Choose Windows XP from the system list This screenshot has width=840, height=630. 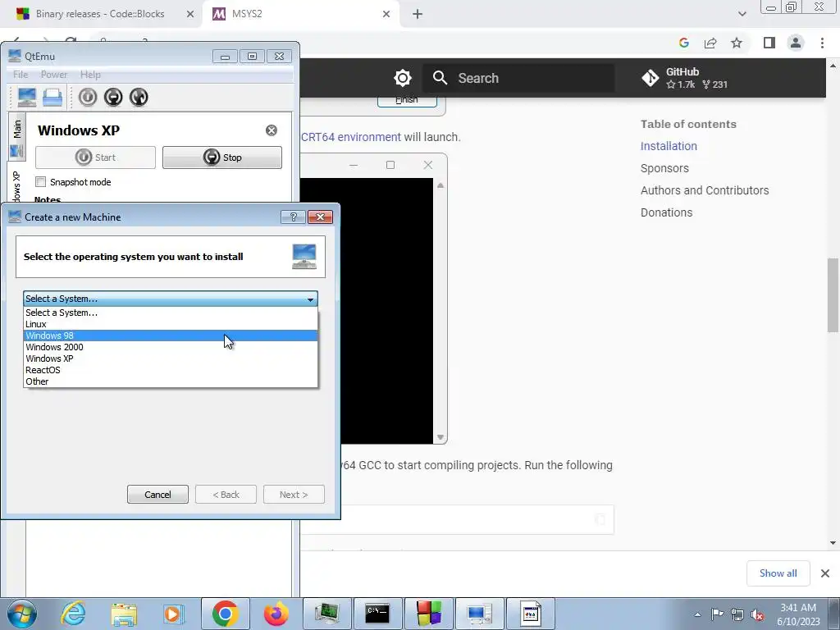pyautogui.click(x=171, y=358)
